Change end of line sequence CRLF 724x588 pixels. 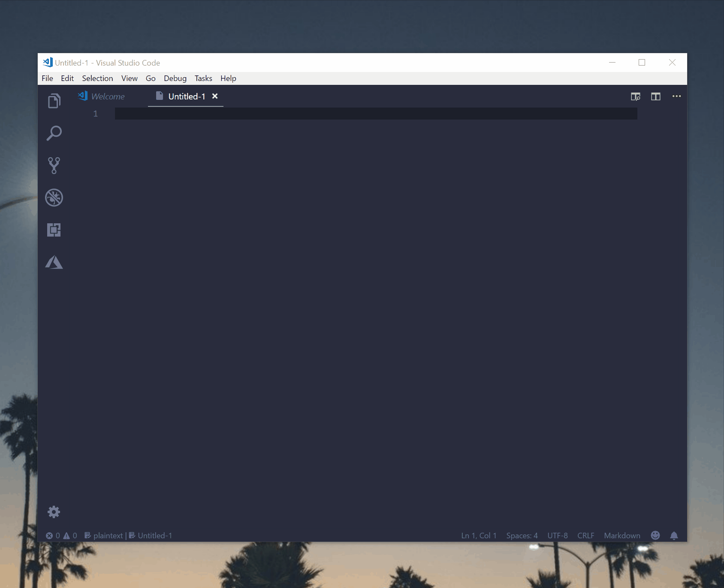click(x=586, y=536)
